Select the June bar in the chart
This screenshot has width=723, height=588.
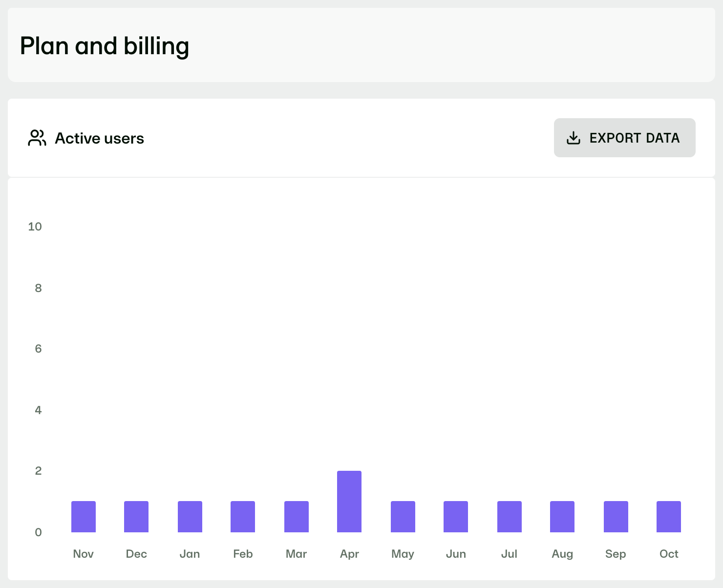(456, 517)
